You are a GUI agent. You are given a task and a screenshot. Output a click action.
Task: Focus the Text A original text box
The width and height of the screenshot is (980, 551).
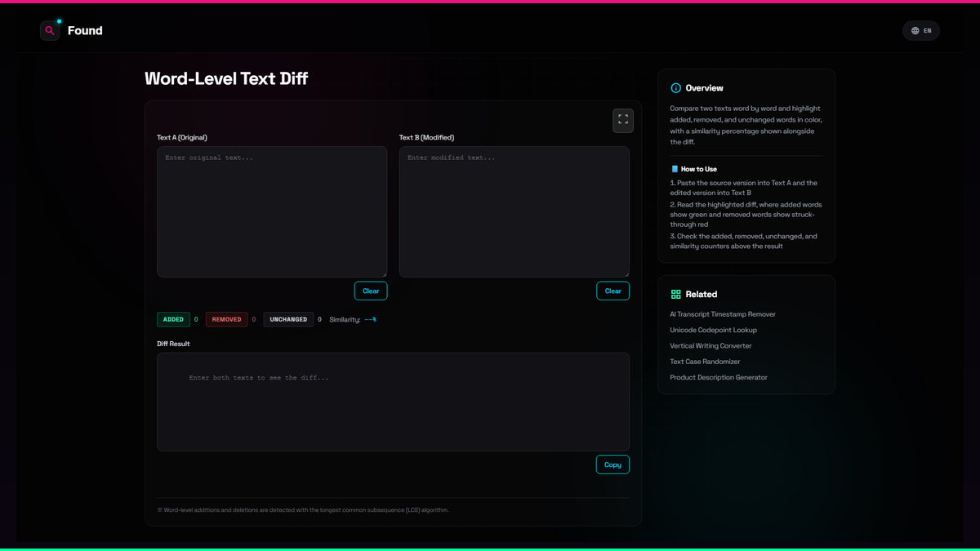pyautogui.click(x=272, y=211)
